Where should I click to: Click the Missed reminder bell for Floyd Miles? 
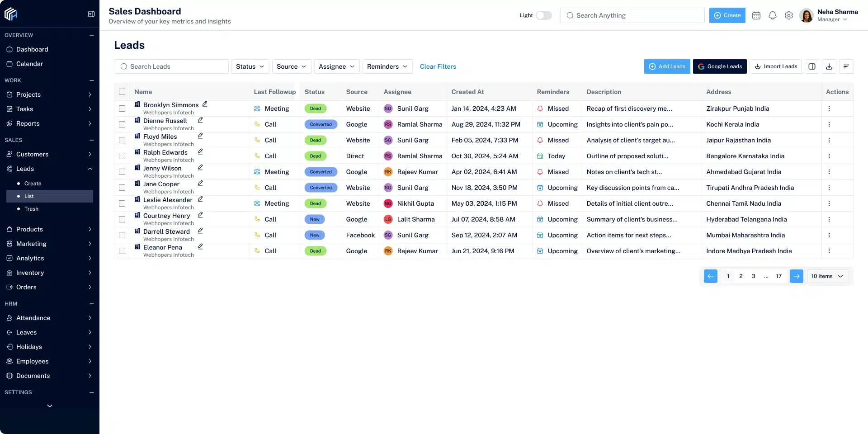click(540, 140)
